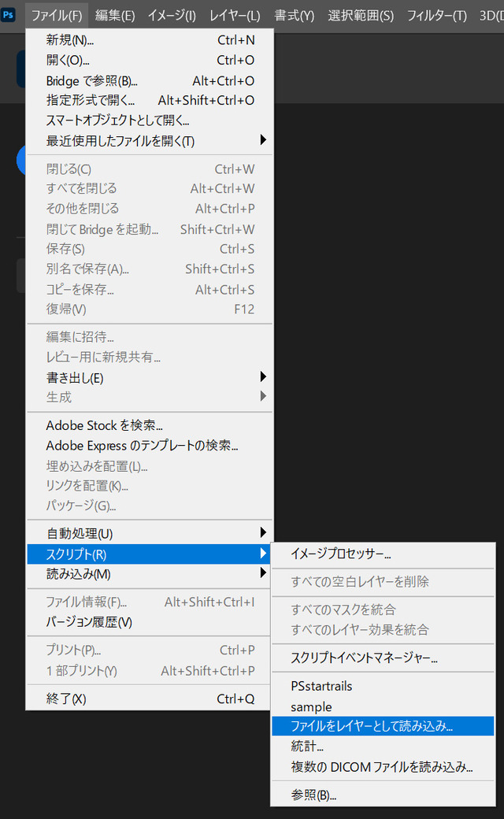Run the sample script

point(383,706)
